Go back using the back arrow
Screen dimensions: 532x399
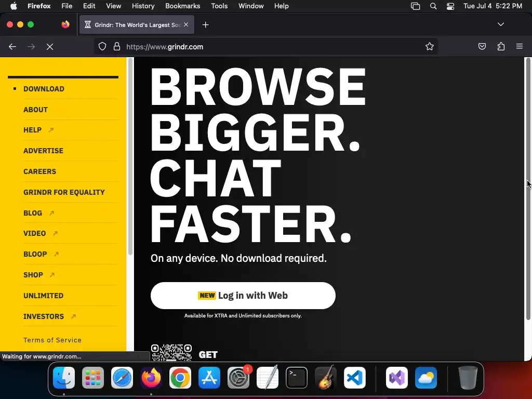(12, 46)
